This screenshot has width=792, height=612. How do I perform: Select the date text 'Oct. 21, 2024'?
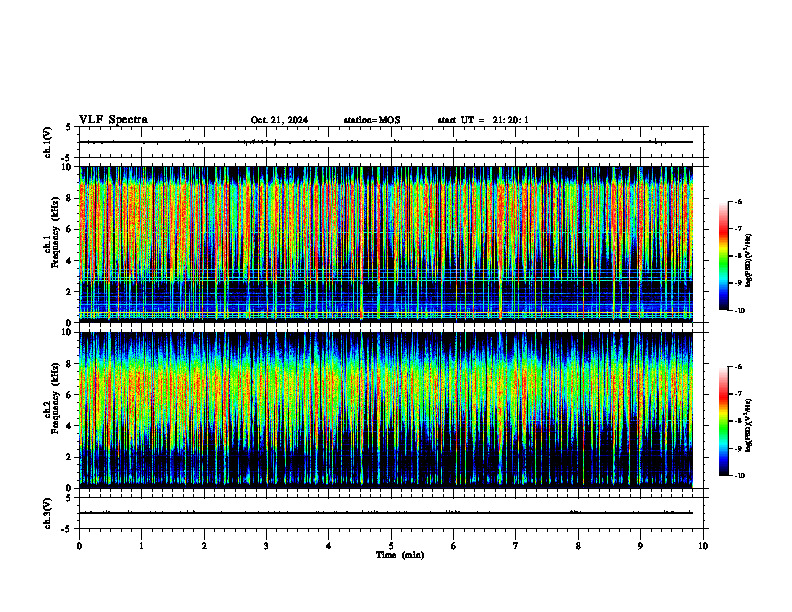(x=279, y=120)
